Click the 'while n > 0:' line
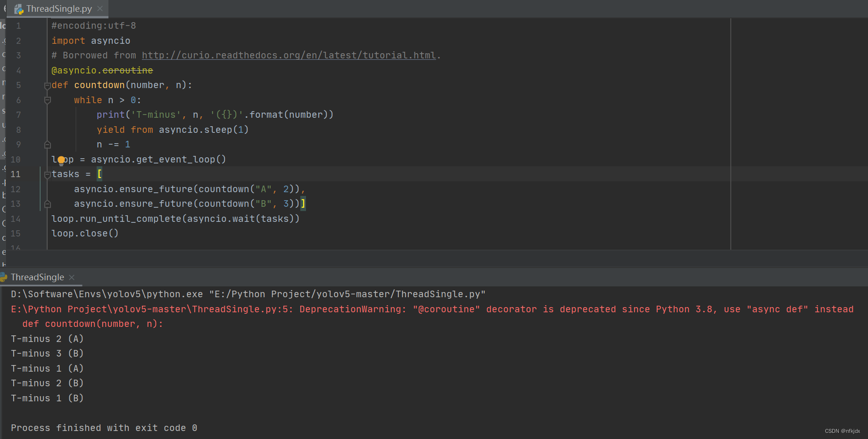The width and height of the screenshot is (868, 439). (x=107, y=100)
